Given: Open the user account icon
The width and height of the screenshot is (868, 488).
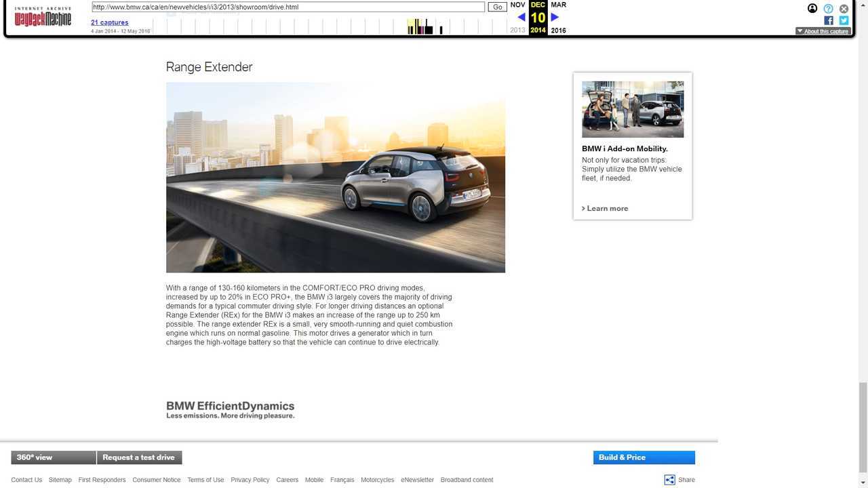Looking at the screenshot, I should [x=812, y=9].
